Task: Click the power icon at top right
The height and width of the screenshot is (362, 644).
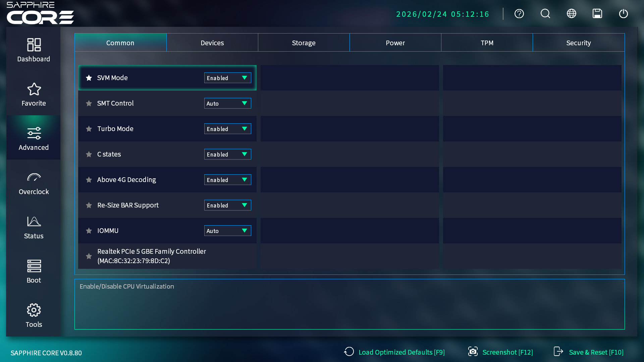Action: tap(624, 14)
